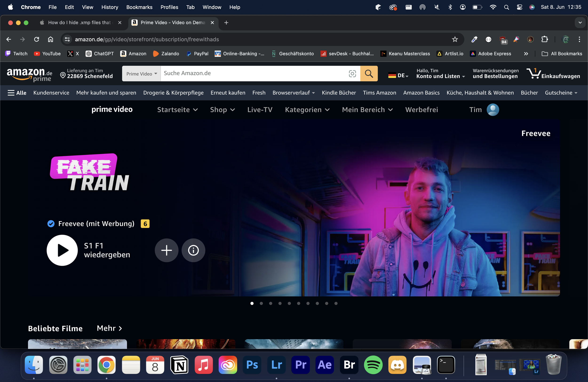Open Spotify from the Dock

point(373,365)
